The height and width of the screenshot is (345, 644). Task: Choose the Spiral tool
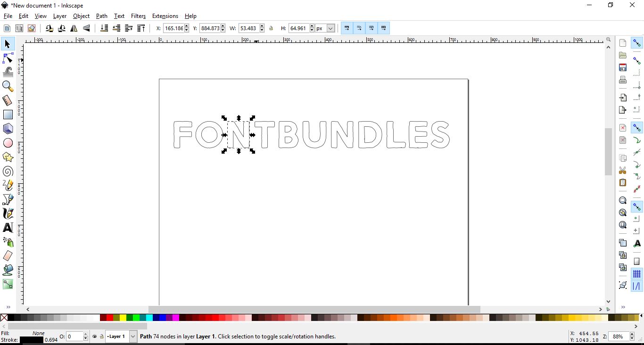click(x=8, y=171)
